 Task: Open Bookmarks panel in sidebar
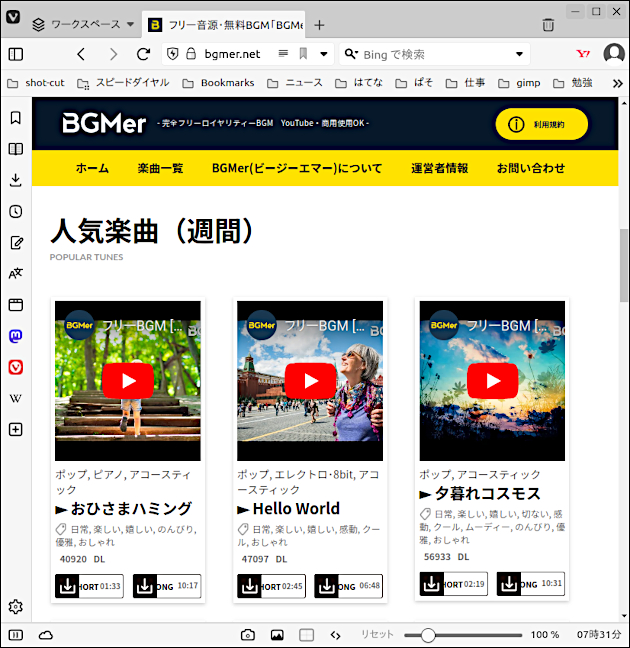16,118
